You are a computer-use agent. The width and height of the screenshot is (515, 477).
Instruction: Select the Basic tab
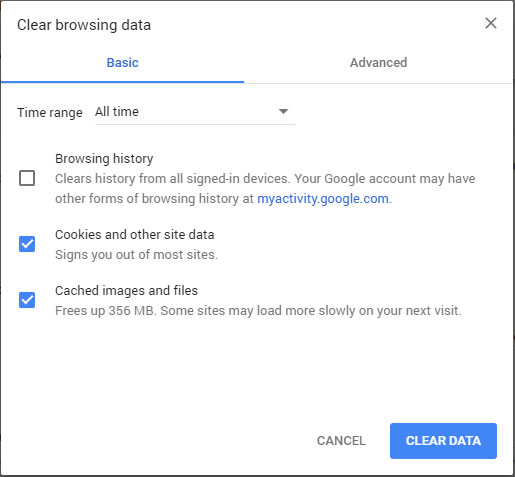tap(122, 63)
